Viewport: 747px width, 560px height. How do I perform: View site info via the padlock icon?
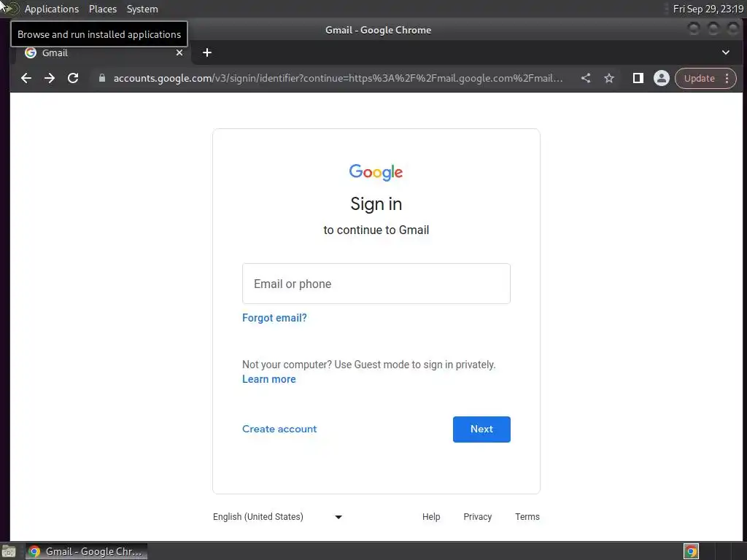tap(101, 78)
